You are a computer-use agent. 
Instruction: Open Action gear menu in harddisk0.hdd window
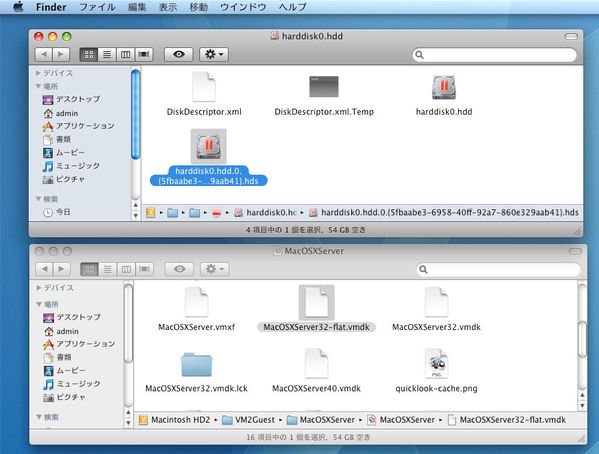pos(214,54)
